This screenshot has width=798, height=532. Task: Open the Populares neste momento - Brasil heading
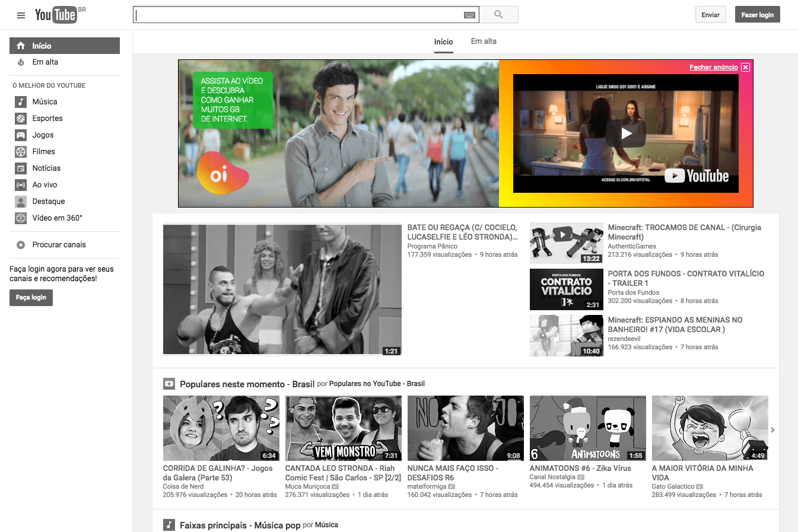(x=247, y=384)
